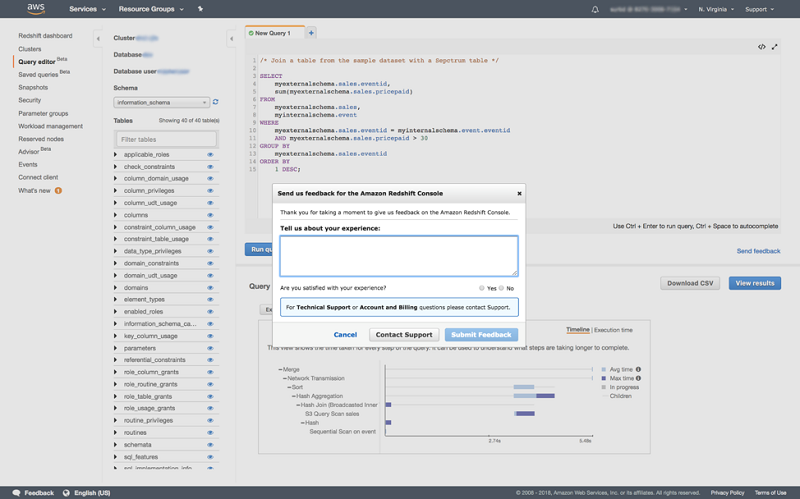Image resolution: width=800 pixels, height=499 pixels.
Task: Close the feedback dialog
Action: tap(519, 193)
